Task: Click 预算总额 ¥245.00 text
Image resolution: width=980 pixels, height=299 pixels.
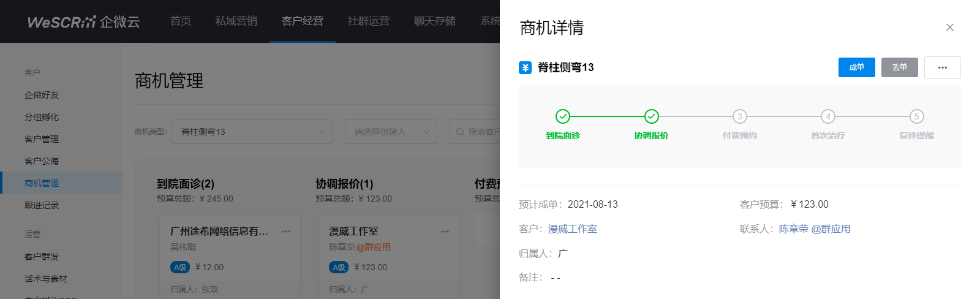Action: click(195, 199)
